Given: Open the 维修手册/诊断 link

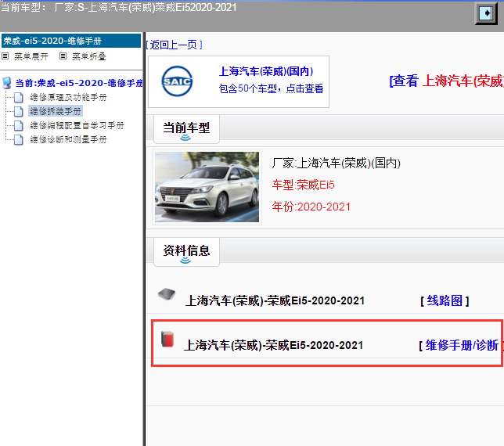Looking at the screenshot, I should click(462, 345).
